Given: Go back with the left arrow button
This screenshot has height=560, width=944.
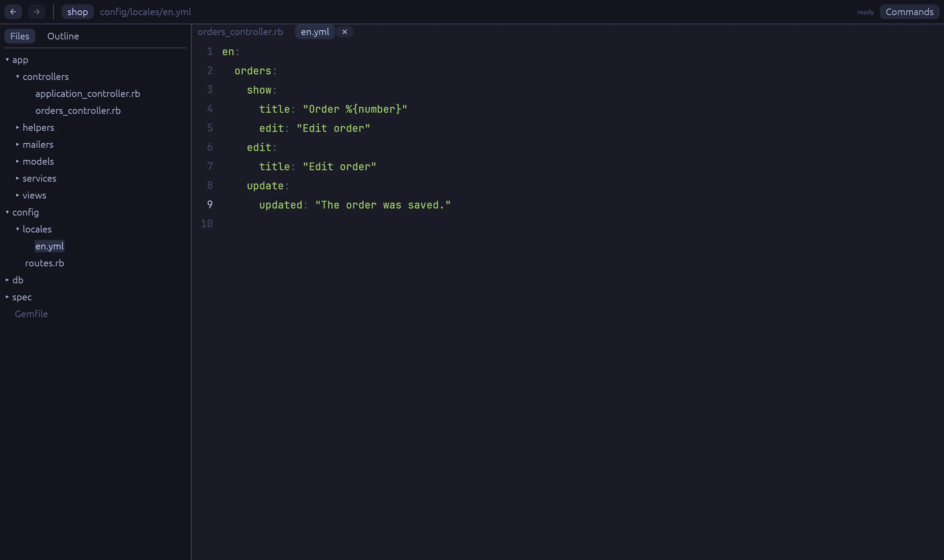Looking at the screenshot, I should (13, 12).
